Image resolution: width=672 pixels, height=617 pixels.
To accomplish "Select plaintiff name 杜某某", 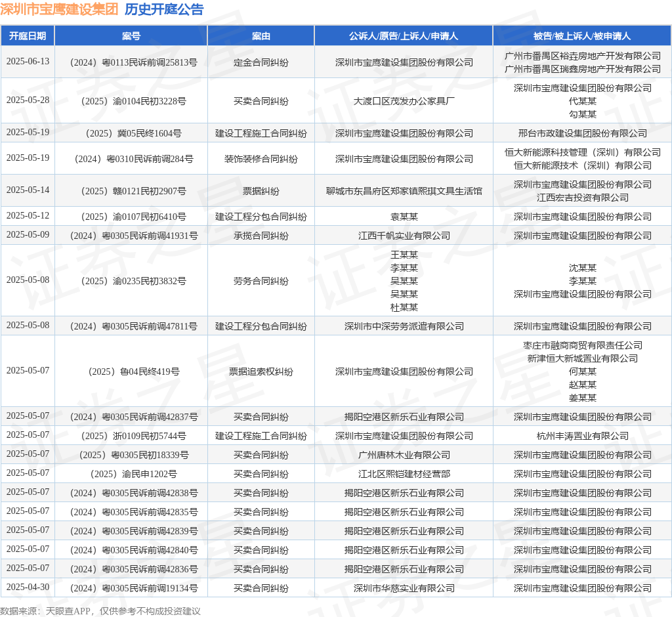I will pyautogui.click(x=404, y=307).
